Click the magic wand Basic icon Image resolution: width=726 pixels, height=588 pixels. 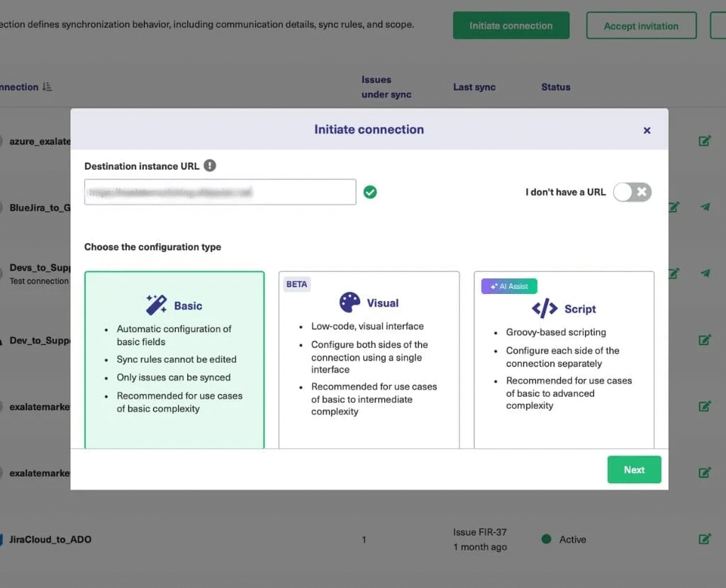156,305
